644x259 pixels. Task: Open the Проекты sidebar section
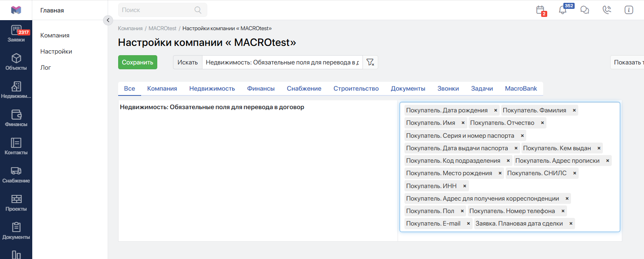click(x=16, y=203)
